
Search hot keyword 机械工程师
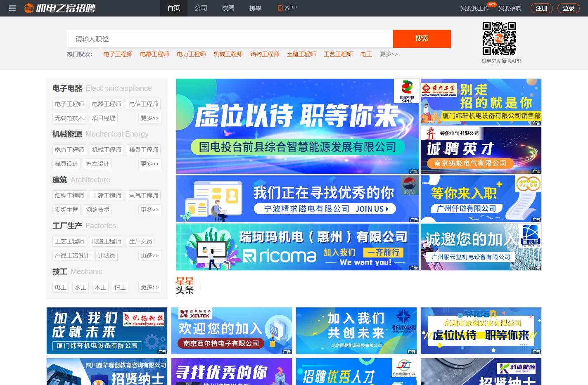click(x=228, y=54)
